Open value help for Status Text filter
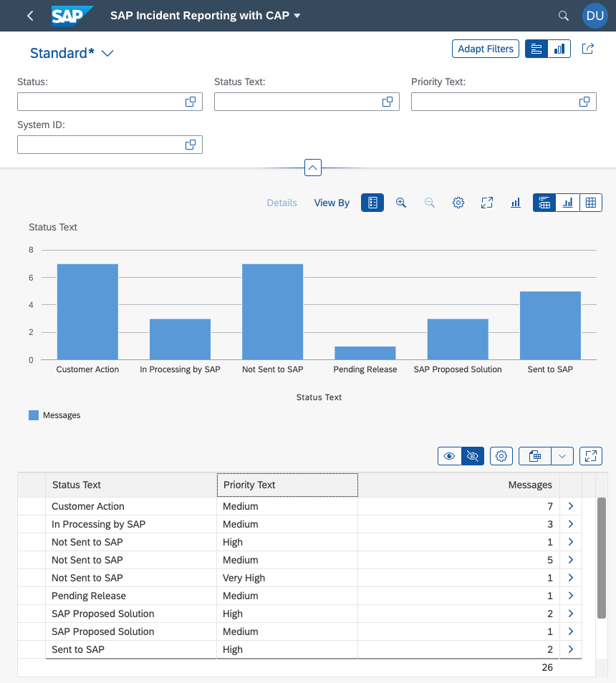This screenshot has width=616, height=683. pos(388,102)
